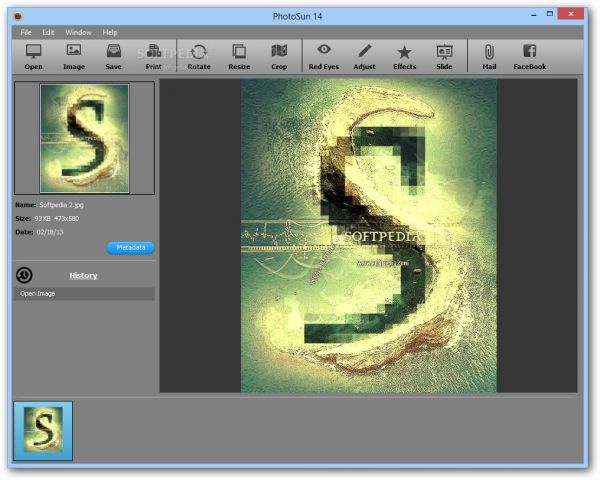Choose the Rotate tool
Viewport: 600px width, 480px height.
click(199, 56)
